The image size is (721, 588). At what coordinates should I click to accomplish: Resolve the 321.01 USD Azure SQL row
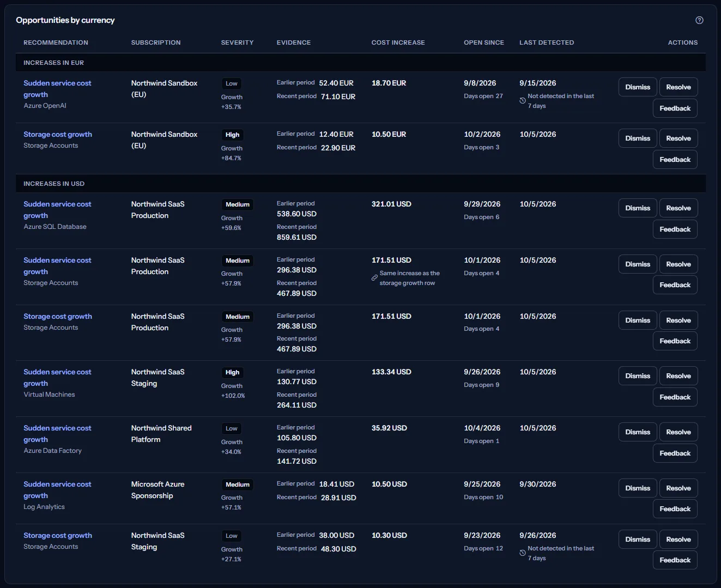678,208
